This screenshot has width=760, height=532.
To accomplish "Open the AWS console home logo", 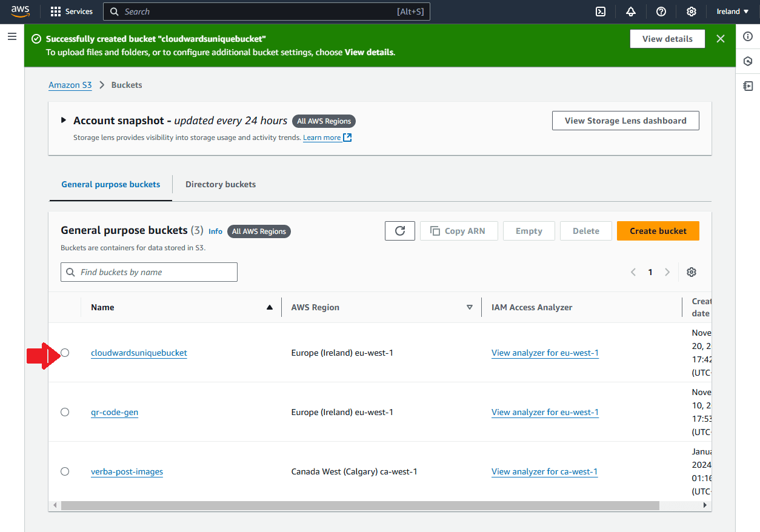I will click(x=20, y=12).
